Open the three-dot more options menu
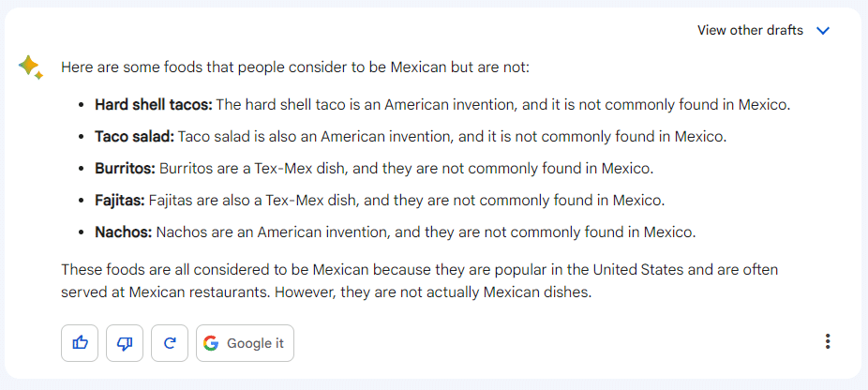The width and height of the screenshot is (868, 390). point(828,341)
